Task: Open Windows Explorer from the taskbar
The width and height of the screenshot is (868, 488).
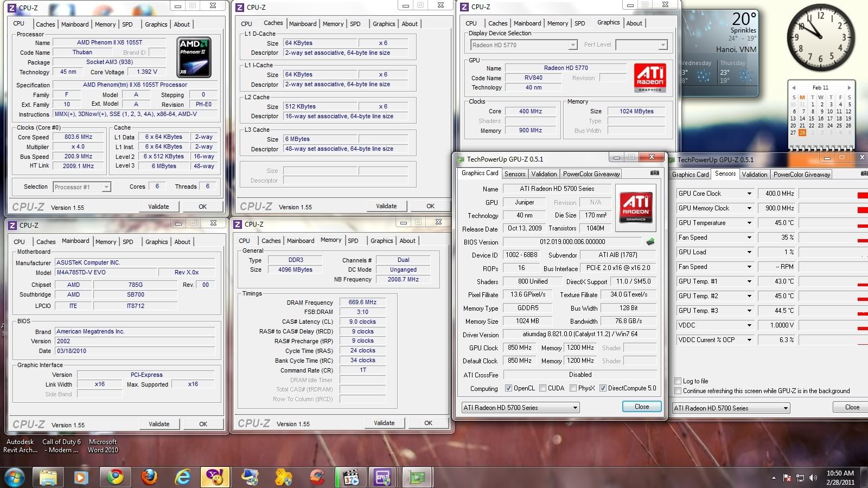Action: click(x=48, y=477)
